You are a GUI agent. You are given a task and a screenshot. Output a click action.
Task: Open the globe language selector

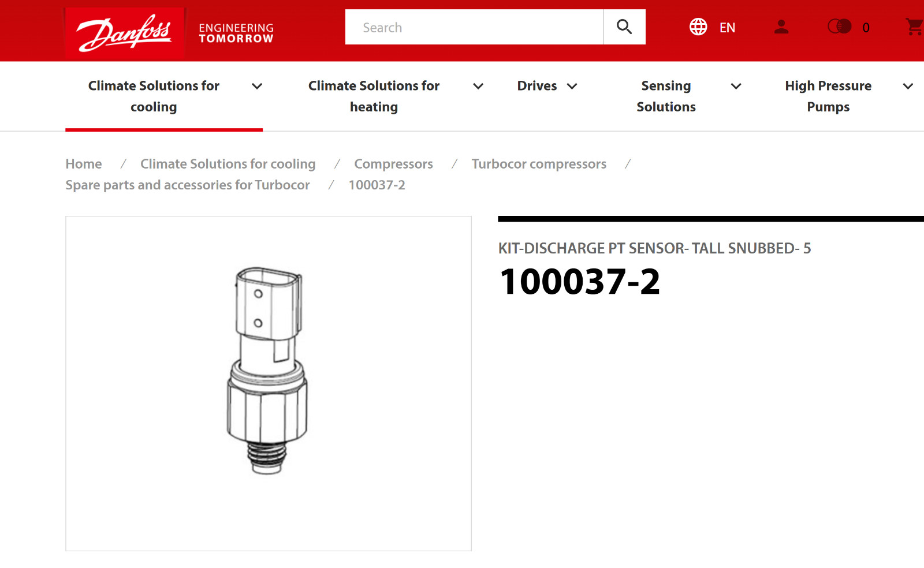click(x=698, y=27)
